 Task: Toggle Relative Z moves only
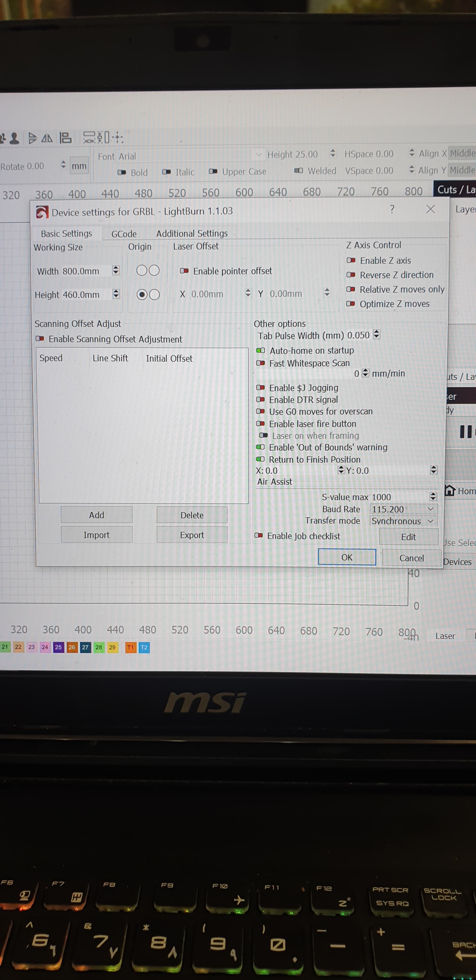point(351,289)
